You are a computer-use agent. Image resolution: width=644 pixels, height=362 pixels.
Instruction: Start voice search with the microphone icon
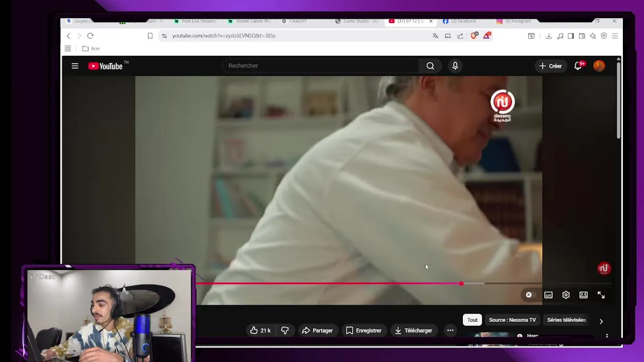[x=455, y=66]
